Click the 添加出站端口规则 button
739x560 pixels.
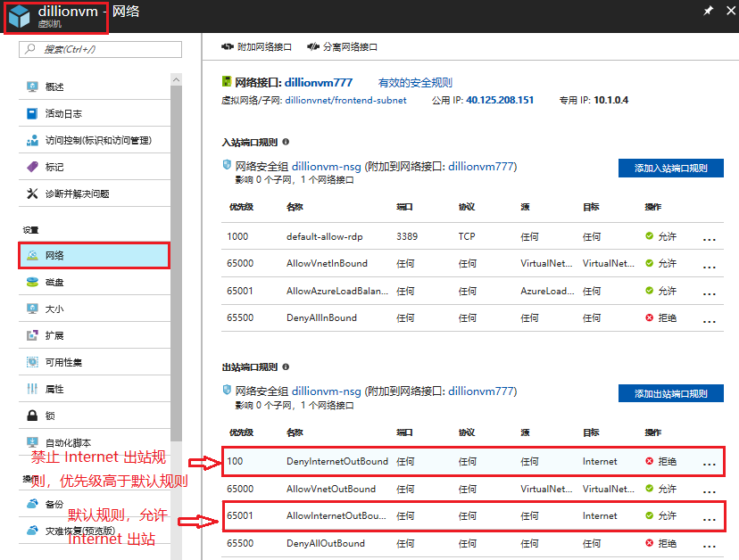(x=670, y=393)
